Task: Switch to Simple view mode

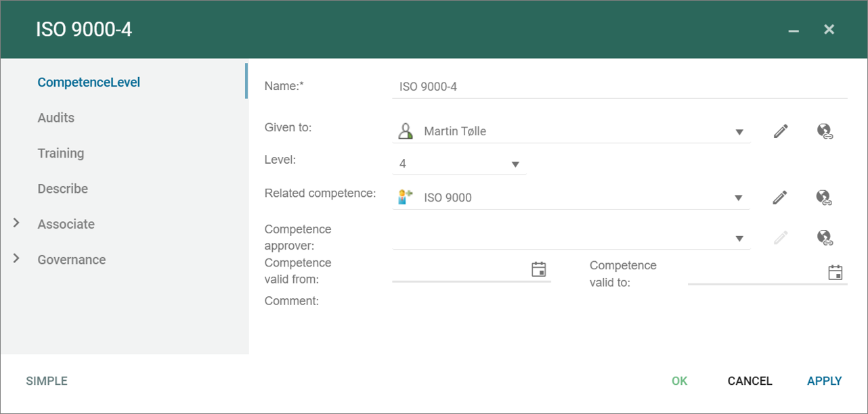Action: tap(47, 381)
